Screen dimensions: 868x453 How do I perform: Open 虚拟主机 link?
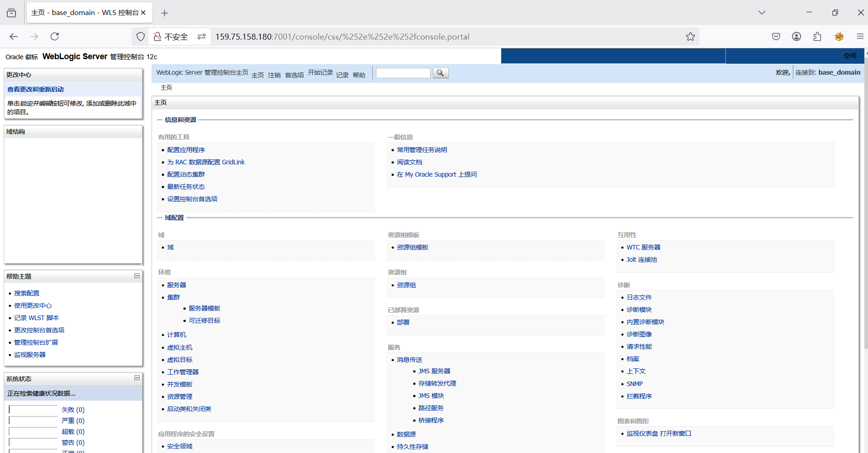click(180, 347)
